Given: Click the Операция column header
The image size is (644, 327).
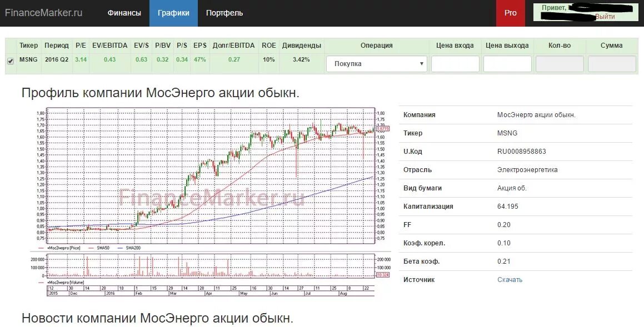Looking at the screenshot, I should click(377, 45).
